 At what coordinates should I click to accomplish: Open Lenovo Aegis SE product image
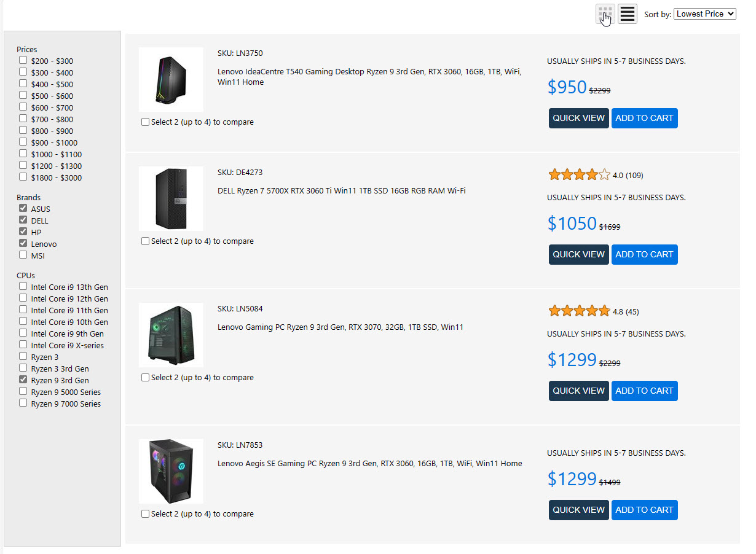[171, 471]
